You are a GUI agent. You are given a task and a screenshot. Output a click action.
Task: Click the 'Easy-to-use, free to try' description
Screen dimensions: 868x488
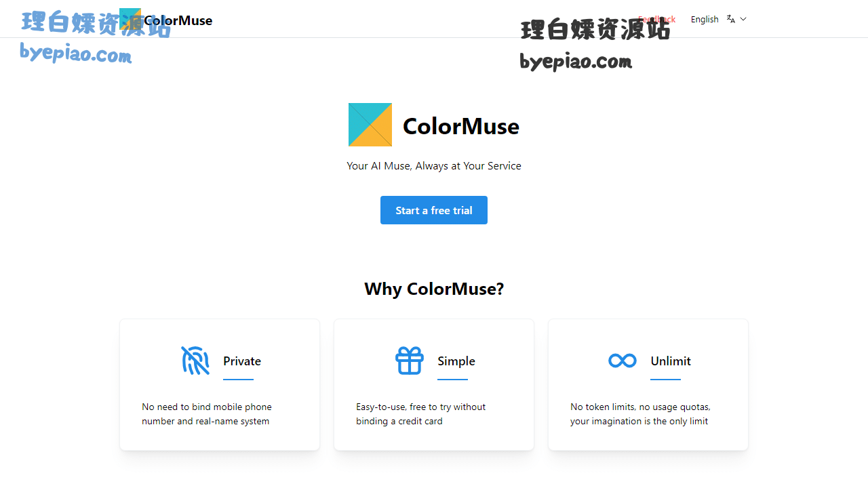click(x=421, y=414)
